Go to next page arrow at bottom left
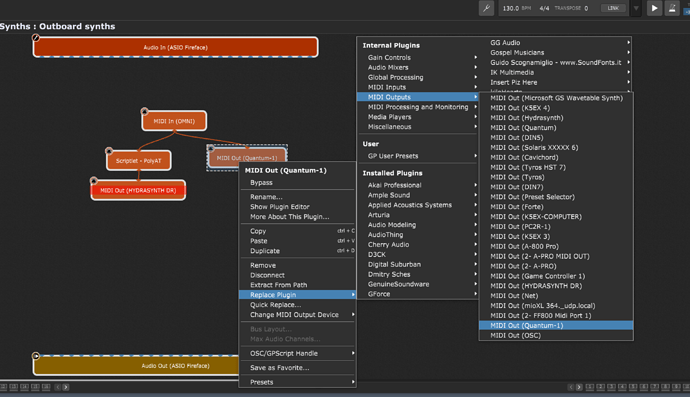This screenshot has width=690, height=397. (66, 387)
